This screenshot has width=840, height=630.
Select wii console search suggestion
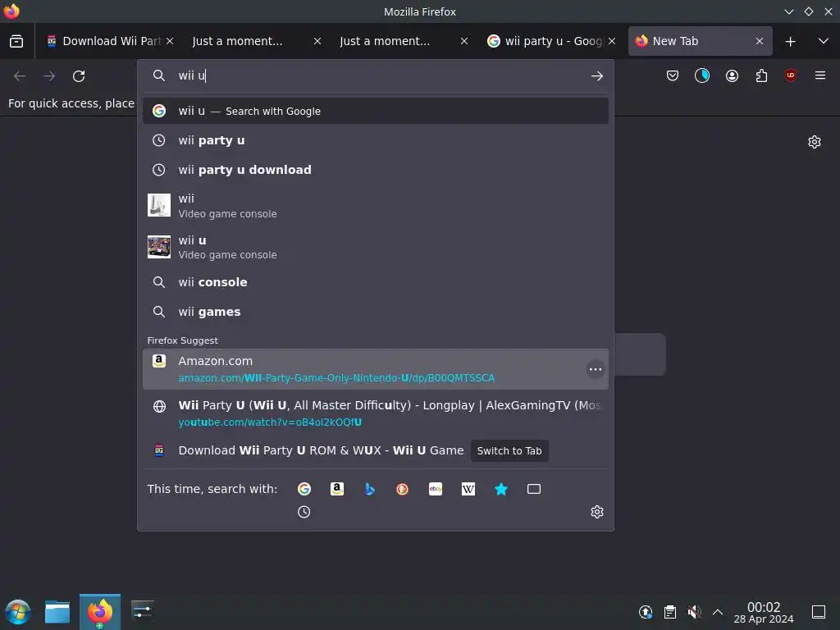click(x=376, y=282)
